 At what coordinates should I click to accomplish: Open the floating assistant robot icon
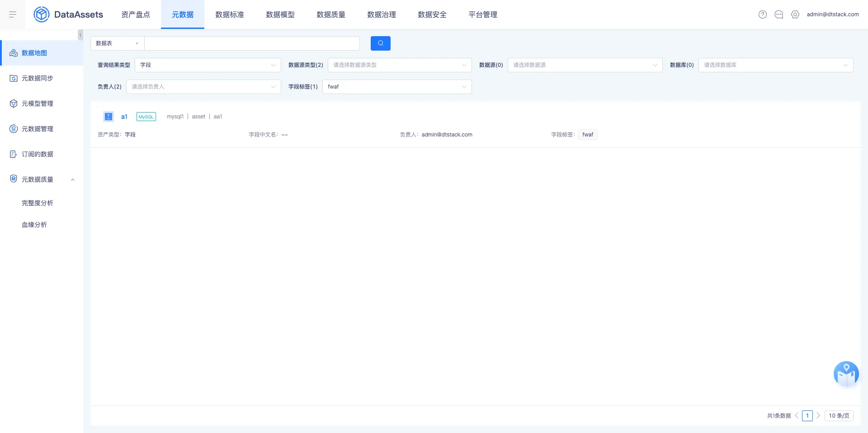click(846, 374)
